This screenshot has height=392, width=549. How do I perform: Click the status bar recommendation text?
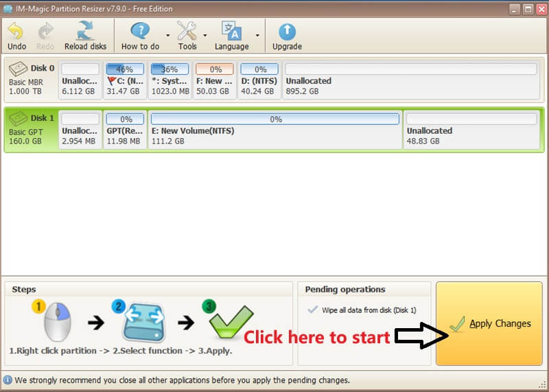182,380
